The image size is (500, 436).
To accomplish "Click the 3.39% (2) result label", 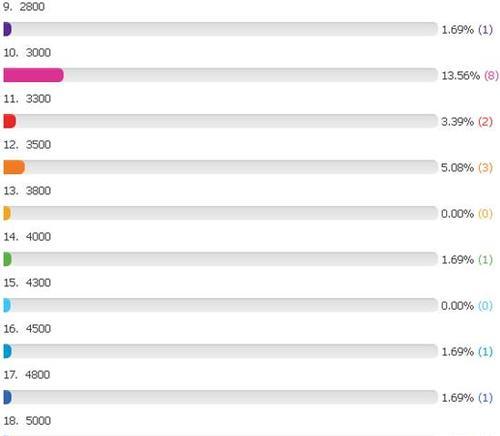I will (x=467, y=122).
